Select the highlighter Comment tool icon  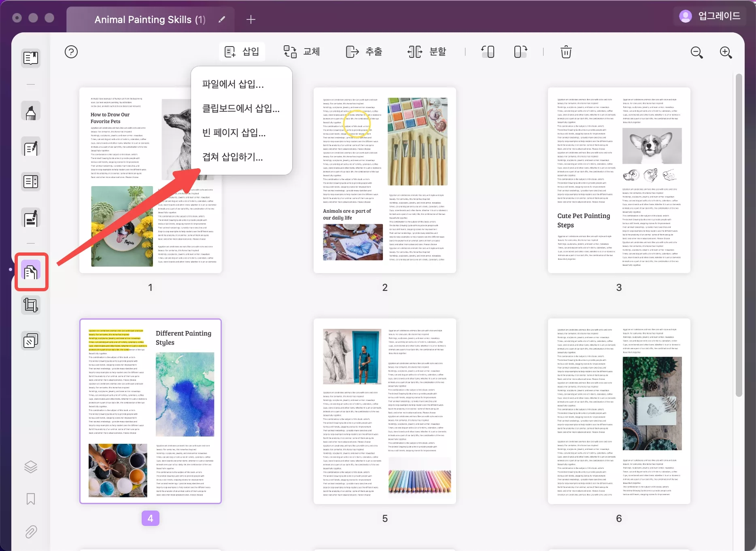pyautogui.click(x=31, y=111)
